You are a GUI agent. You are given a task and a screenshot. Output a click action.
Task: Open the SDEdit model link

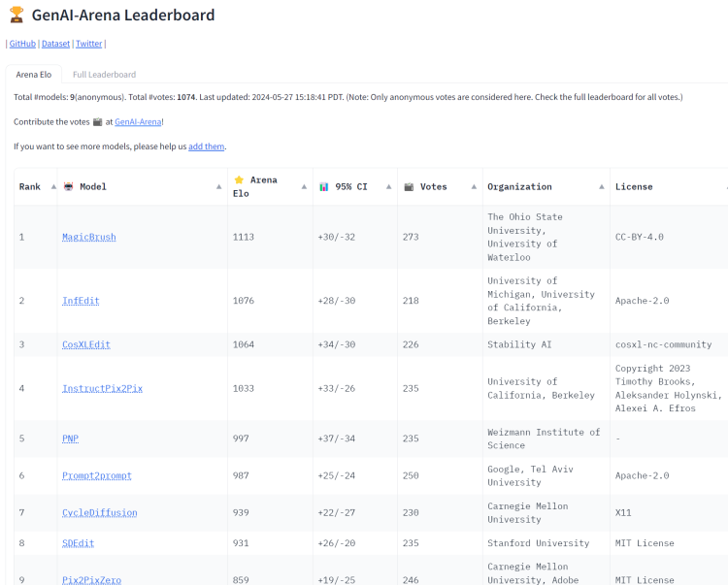click(x=78, y=543)
